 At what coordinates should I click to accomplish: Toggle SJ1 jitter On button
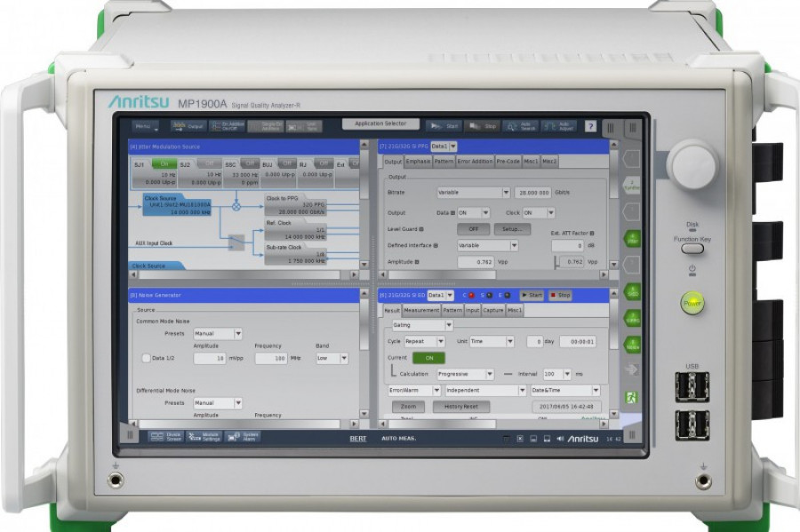click(x=164, y=164)
